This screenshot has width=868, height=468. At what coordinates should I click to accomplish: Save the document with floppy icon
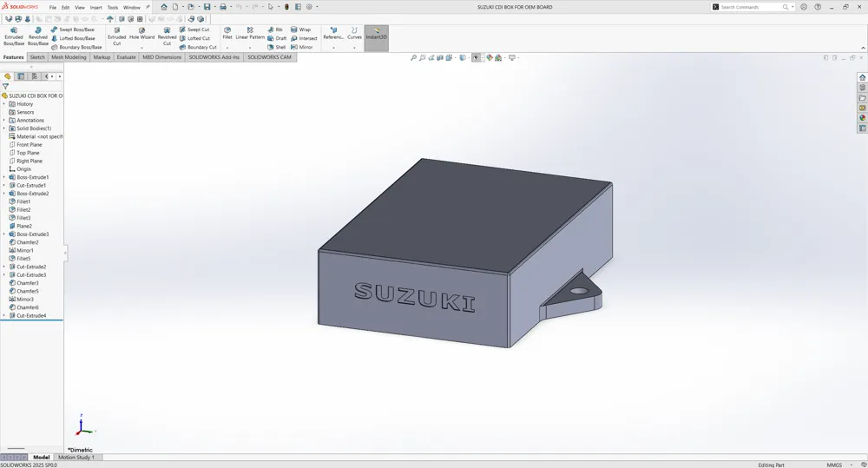(x=207, y=7)
